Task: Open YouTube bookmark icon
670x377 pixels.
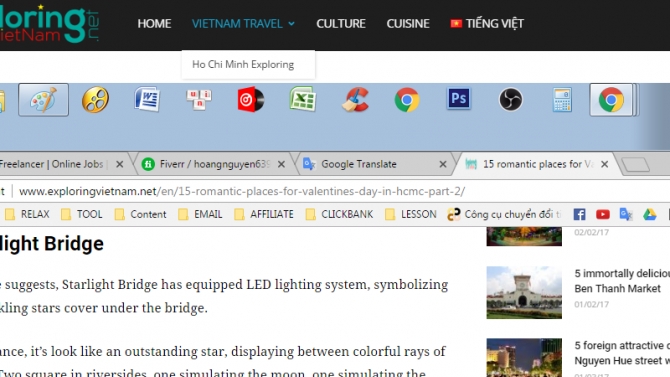Action: point(602,214)
